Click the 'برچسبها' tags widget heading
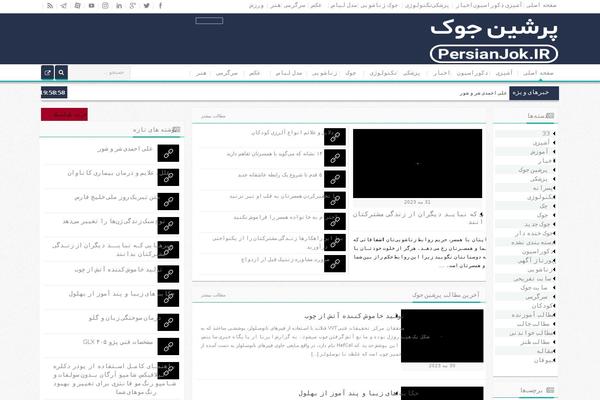Image resolution: width=600 pixels, height=400 pixels. 531,390
